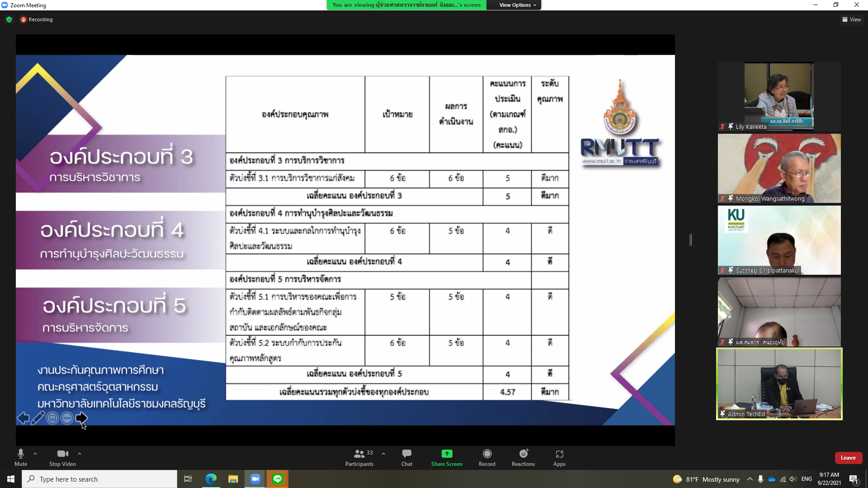Launch Microsoft Edge from taskbar
868x488 pixels.
tap(211, 479)
